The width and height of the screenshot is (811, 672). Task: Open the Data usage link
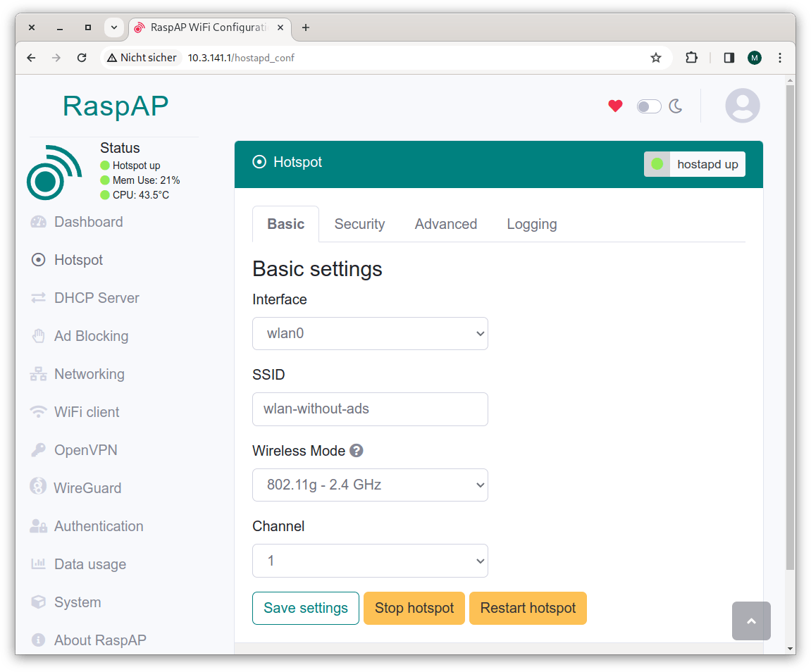90,564
